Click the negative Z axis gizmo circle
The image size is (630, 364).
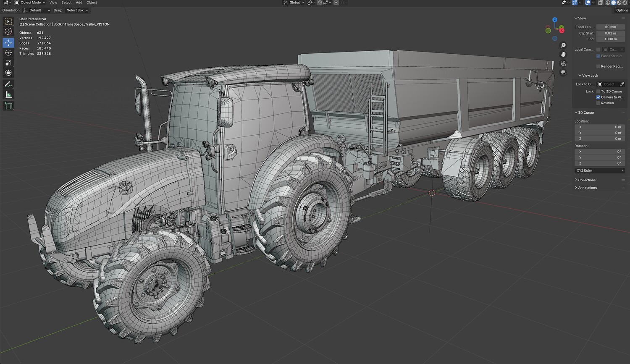[x=555, y=38]
